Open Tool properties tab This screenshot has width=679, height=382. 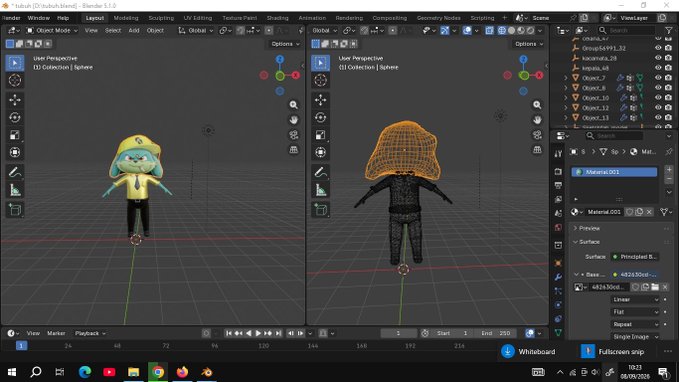[x=558, y=154]
